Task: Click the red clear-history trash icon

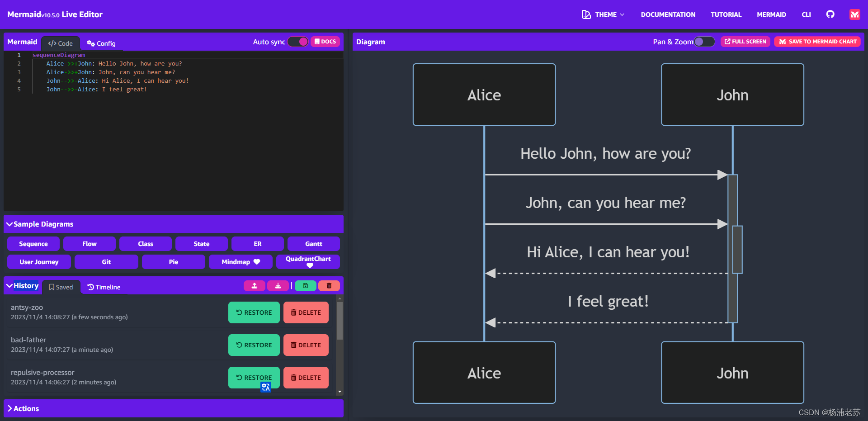Action: tap(329, 286)
